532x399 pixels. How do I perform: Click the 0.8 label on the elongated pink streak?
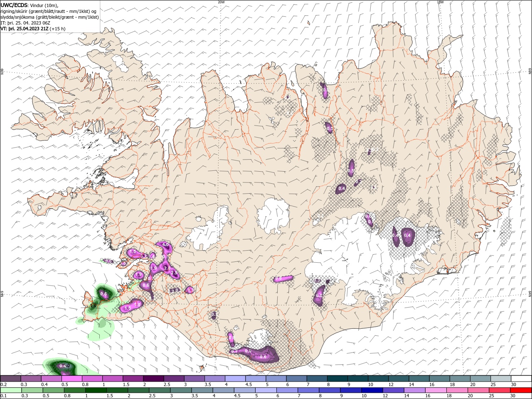tap(278, 278)
